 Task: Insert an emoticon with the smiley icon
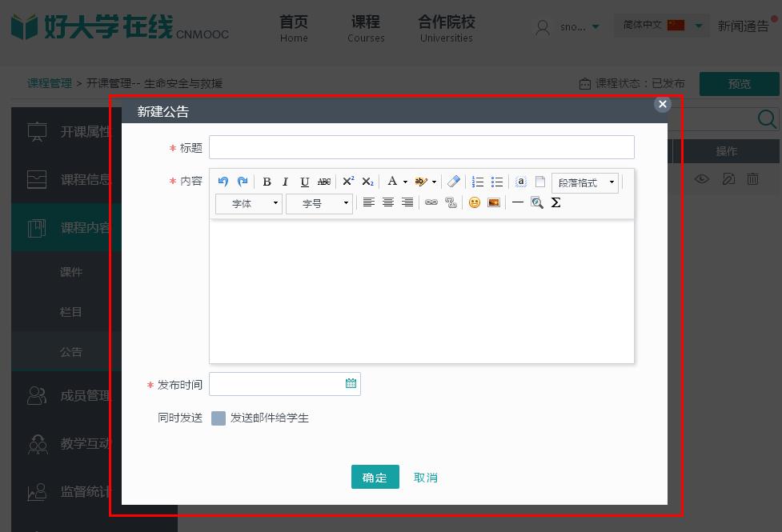[x=474, y=202]
